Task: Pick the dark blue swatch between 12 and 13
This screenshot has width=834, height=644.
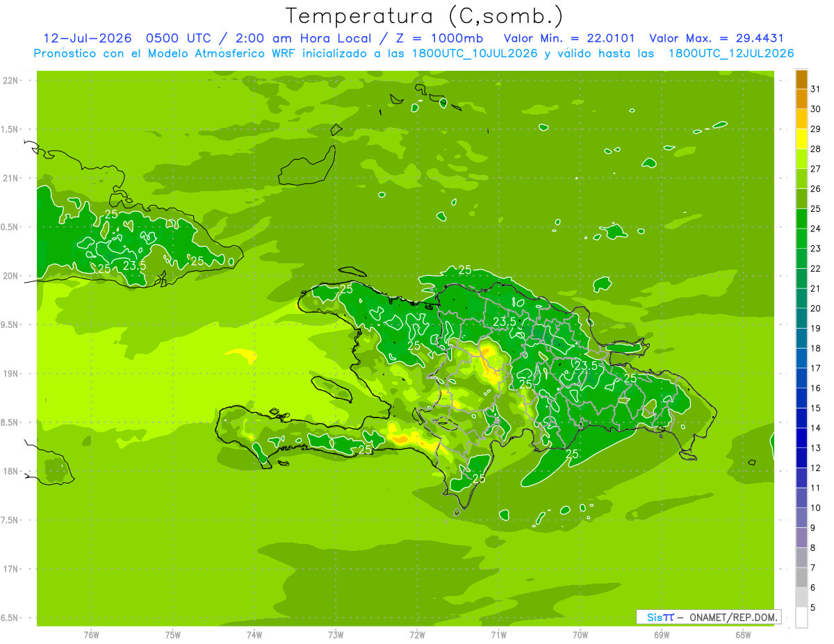Action: pos(801,458)
